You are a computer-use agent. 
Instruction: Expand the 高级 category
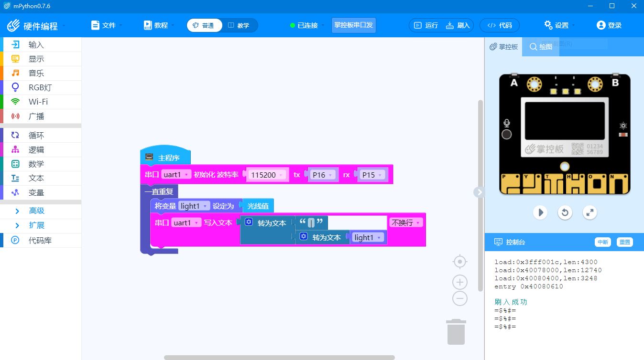[x=36, y=211]
